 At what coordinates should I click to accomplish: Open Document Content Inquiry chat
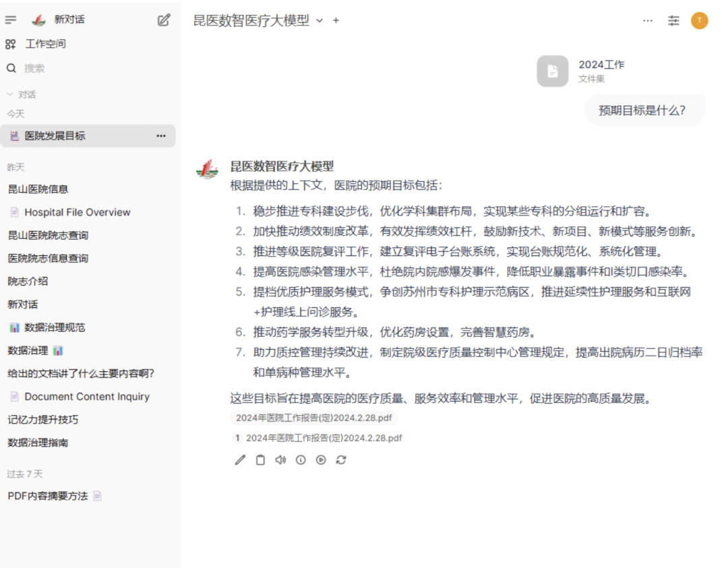[x=88, y=397]
